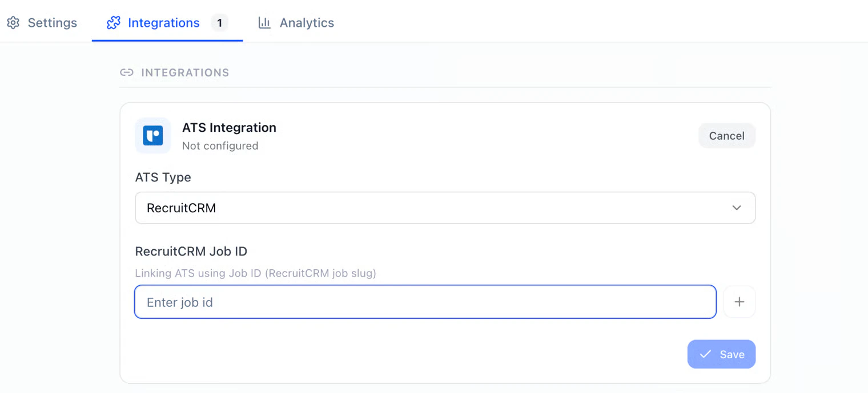868x393 pixels.
Task: Open the RecruitCRM ATS Type dropdown
Action: pos(445,208)
